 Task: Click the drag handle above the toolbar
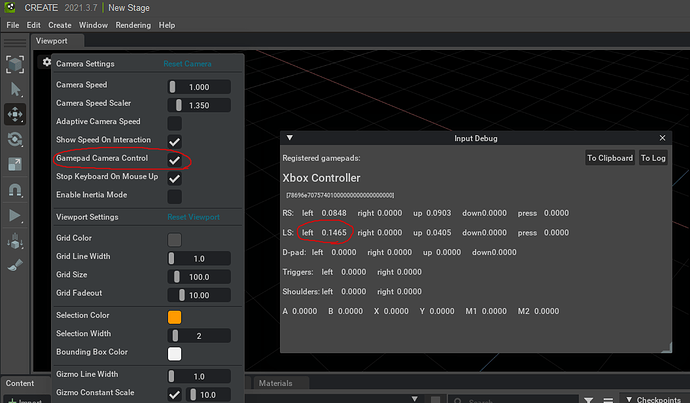click(x=15, y=43)
